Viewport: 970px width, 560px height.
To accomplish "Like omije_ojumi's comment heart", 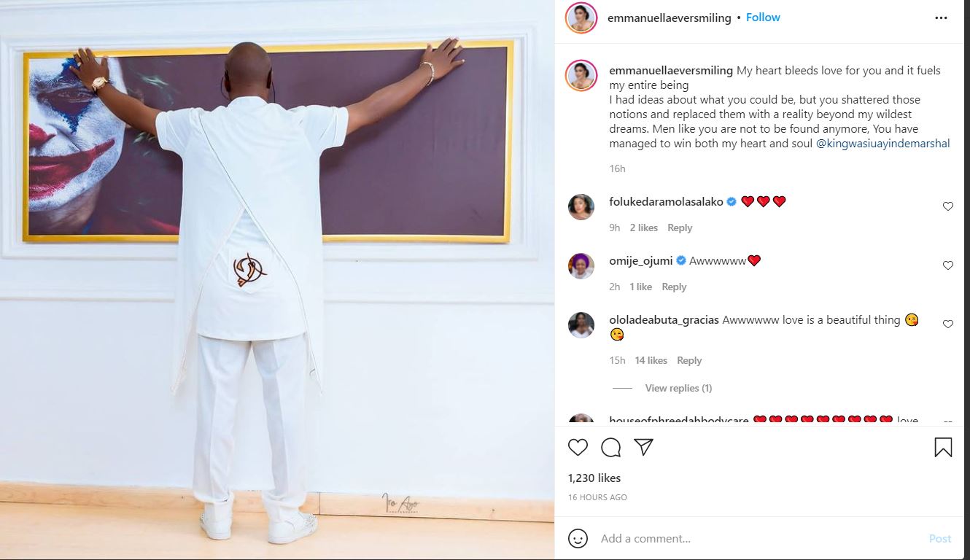I will [948, 265].
